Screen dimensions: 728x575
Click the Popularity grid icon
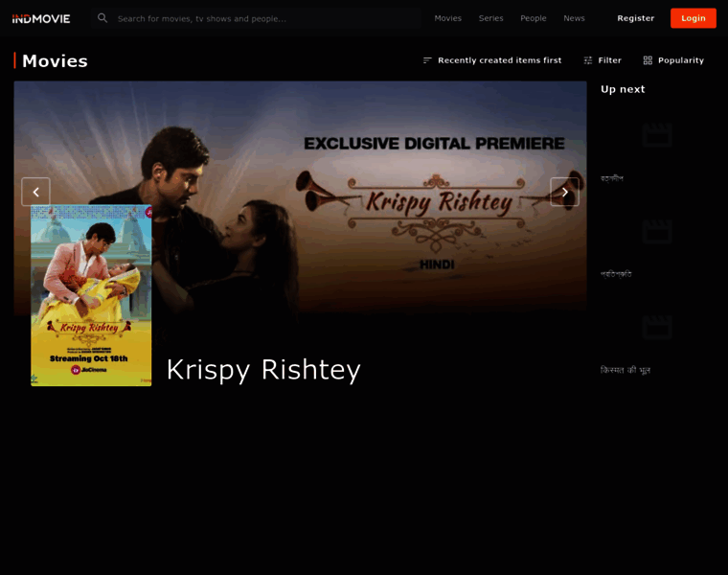(x=648, y=60)
